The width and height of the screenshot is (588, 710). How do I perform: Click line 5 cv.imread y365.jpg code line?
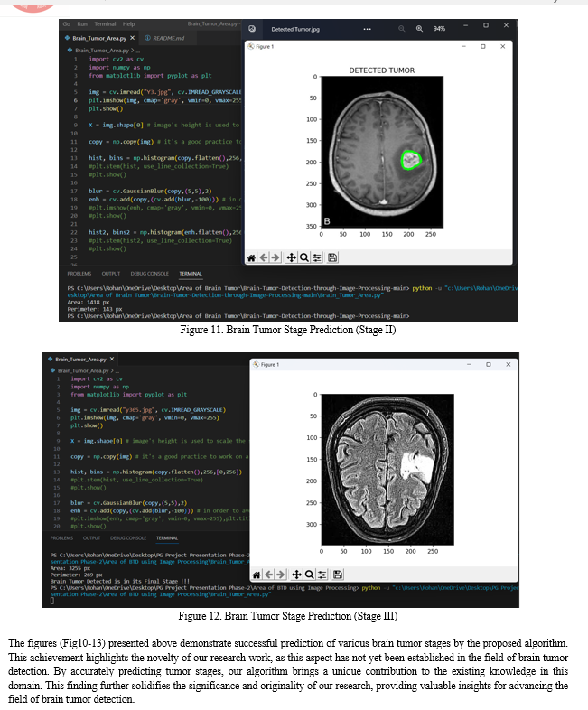147,410
